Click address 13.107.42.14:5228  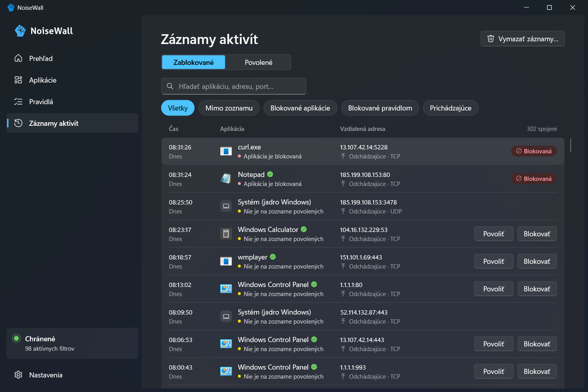pos(364,147)
